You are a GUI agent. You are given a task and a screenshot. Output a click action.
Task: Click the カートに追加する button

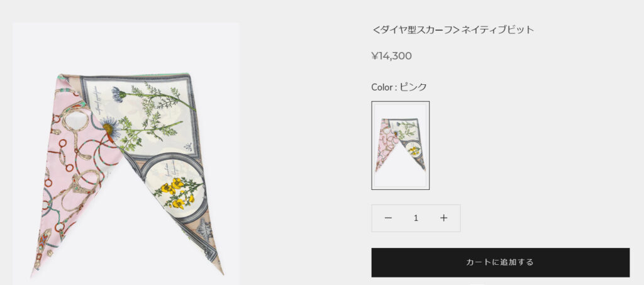point(500,262)
